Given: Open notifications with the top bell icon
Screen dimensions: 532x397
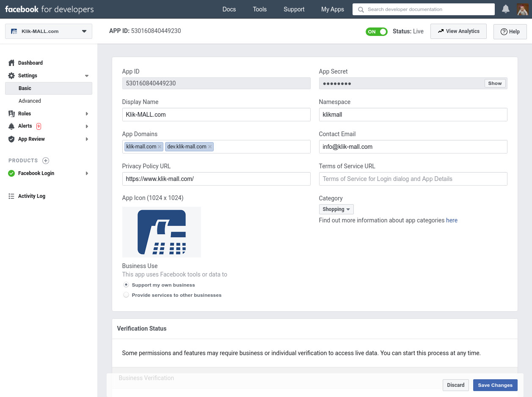Looking at the screenshot, I should click(505, 8).
